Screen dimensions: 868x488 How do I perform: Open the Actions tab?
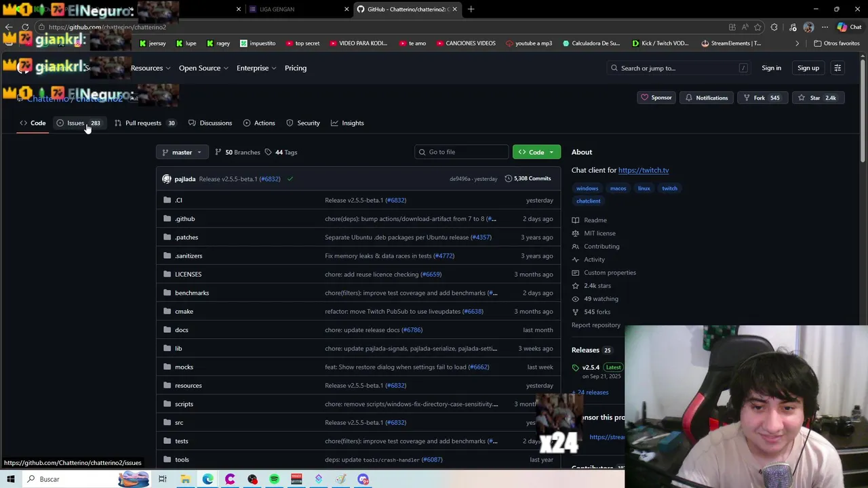point(259,123)
